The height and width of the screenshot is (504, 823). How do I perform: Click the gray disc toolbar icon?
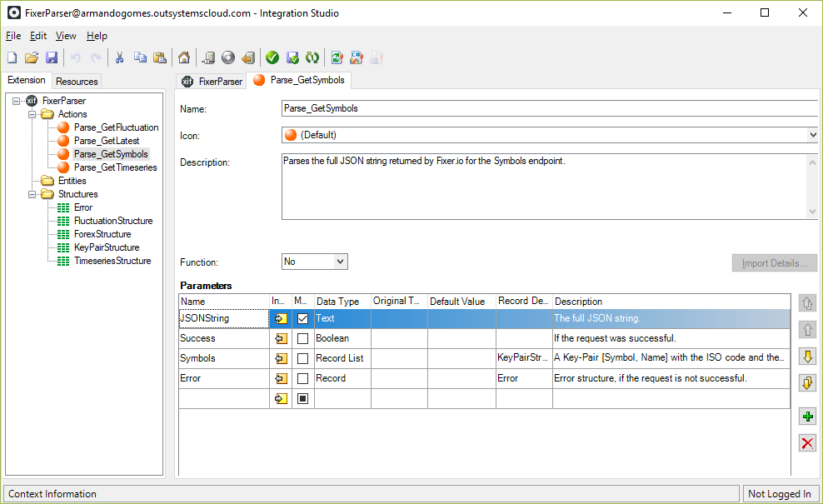[x=228, y=57]
